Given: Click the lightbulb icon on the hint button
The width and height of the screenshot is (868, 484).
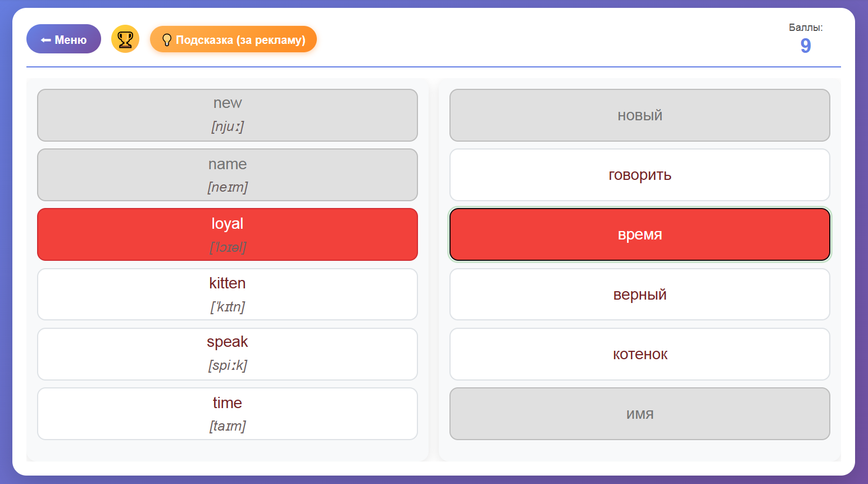Looking at the screenshot, I should pyautogui.click(x=166, y=40).
